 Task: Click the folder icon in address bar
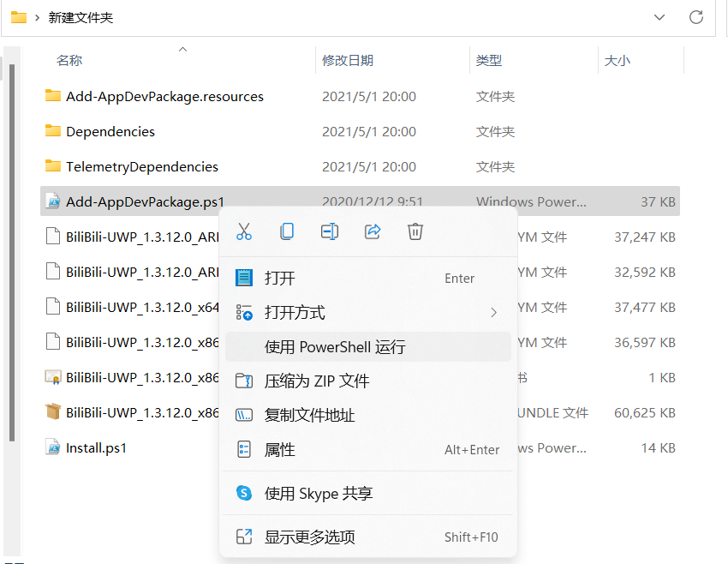pos(19,18)
